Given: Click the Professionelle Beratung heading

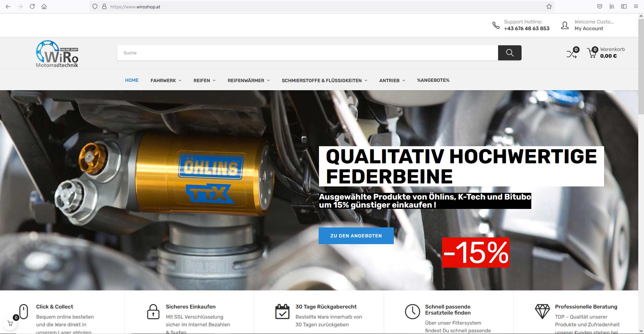Looking at the screenshot, I should [586, 307].
